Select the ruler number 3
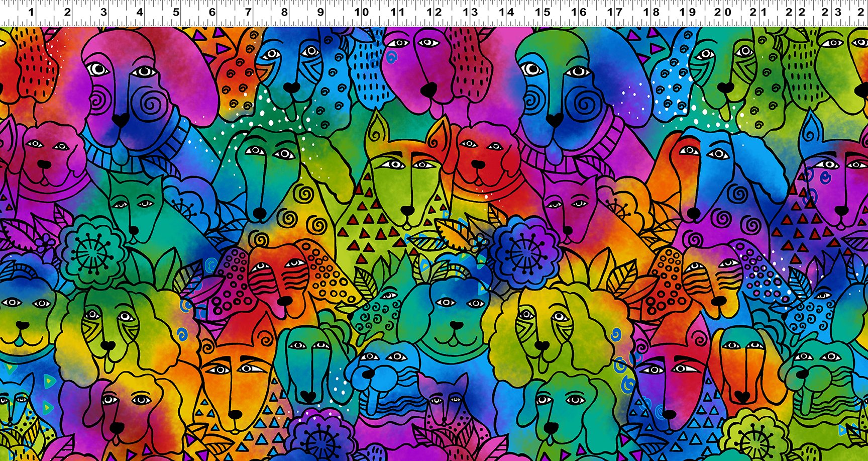 [103, 12]
